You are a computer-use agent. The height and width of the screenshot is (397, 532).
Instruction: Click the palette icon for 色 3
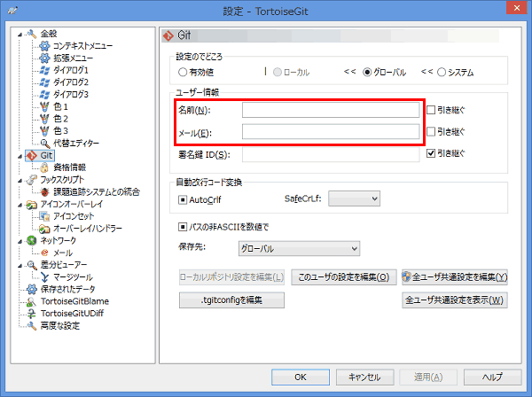click(44, 131)
